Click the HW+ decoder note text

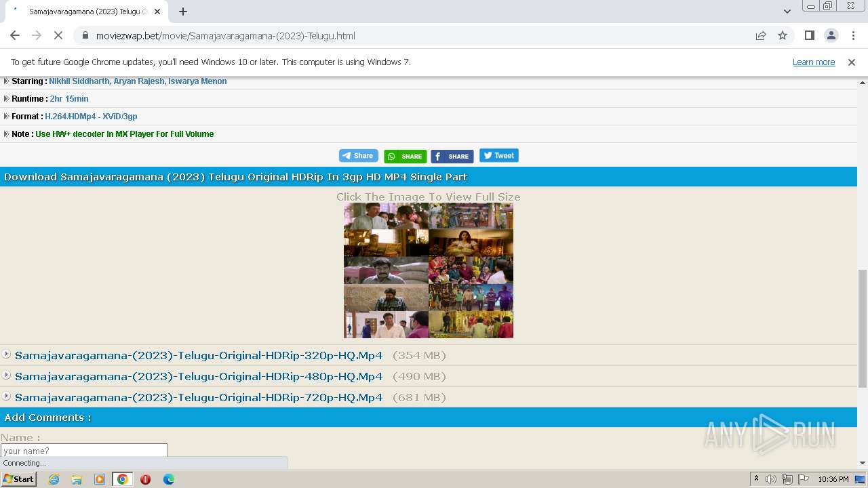[125, 134]
